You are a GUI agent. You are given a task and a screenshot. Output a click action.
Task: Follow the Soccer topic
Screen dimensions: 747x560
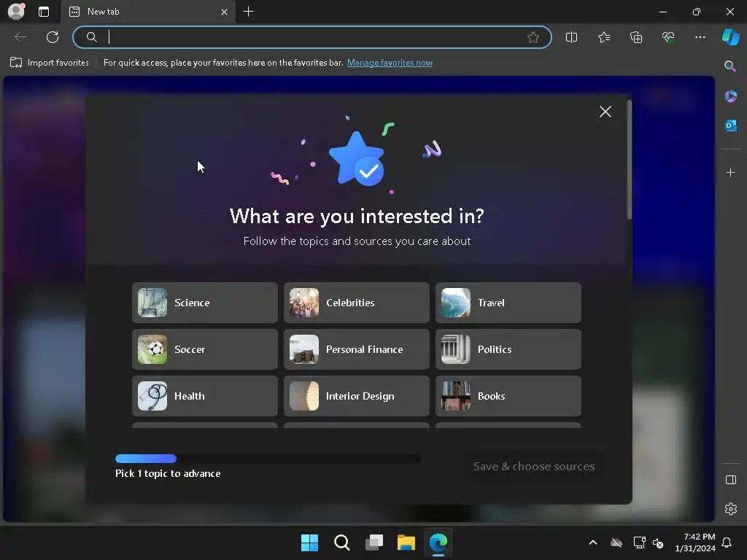[x=204, y=349]
